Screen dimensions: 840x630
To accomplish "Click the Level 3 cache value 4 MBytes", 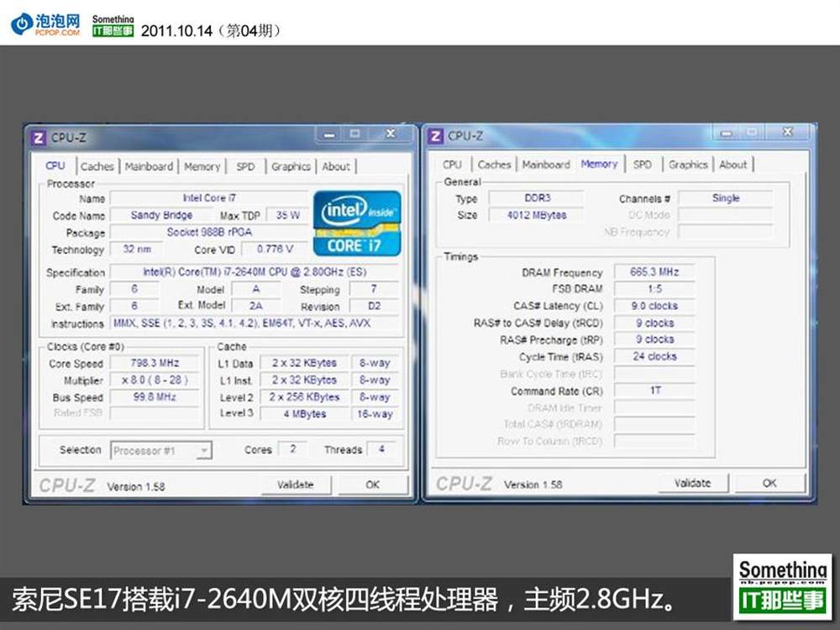I will 304,414.
